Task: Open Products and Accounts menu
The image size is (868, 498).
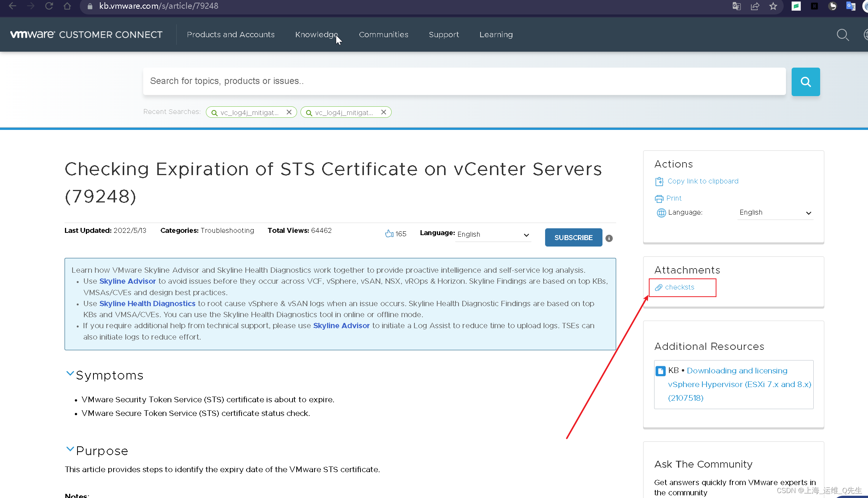Action: (x=231, y=35)
